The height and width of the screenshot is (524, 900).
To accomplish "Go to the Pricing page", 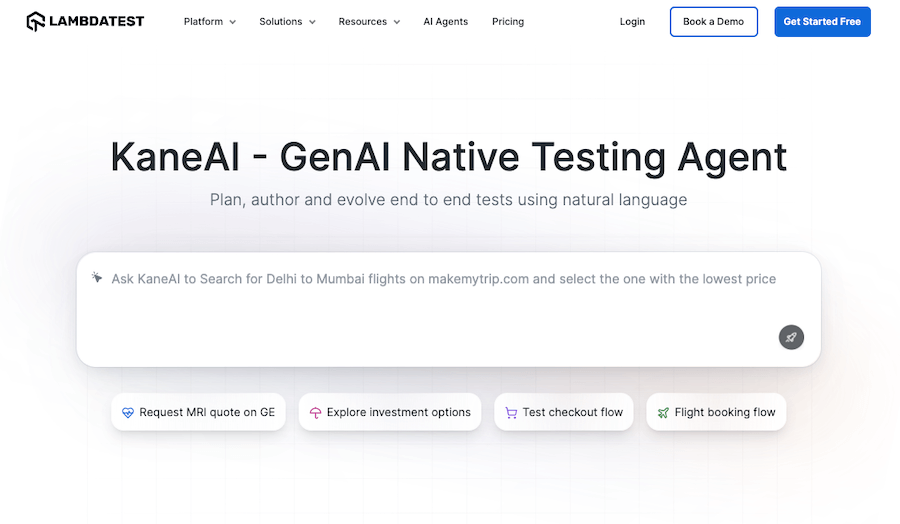I will coord(508,22).
